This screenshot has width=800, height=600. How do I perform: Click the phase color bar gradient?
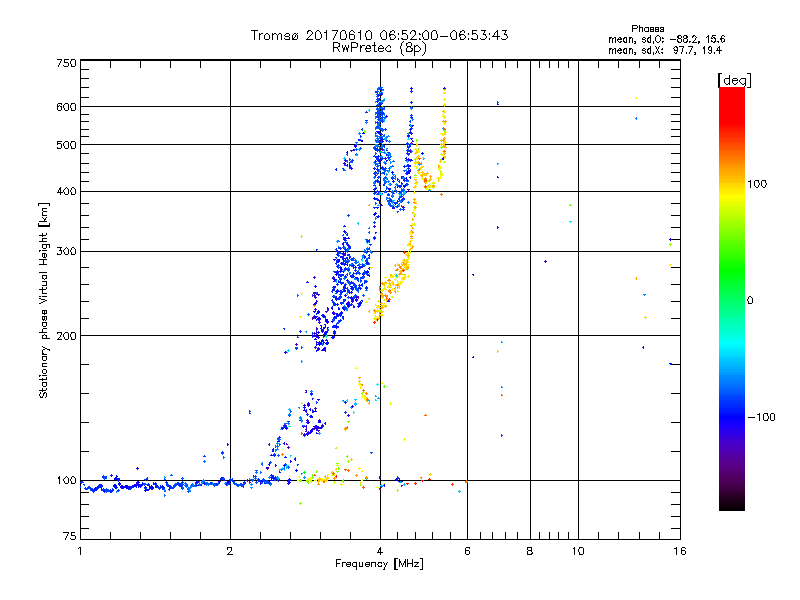coord(732,299)
